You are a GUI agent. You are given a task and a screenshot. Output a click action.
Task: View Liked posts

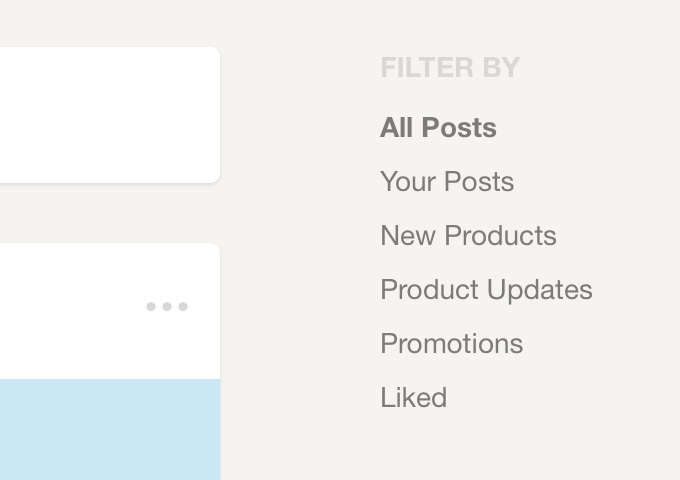(x=413, y=397)
